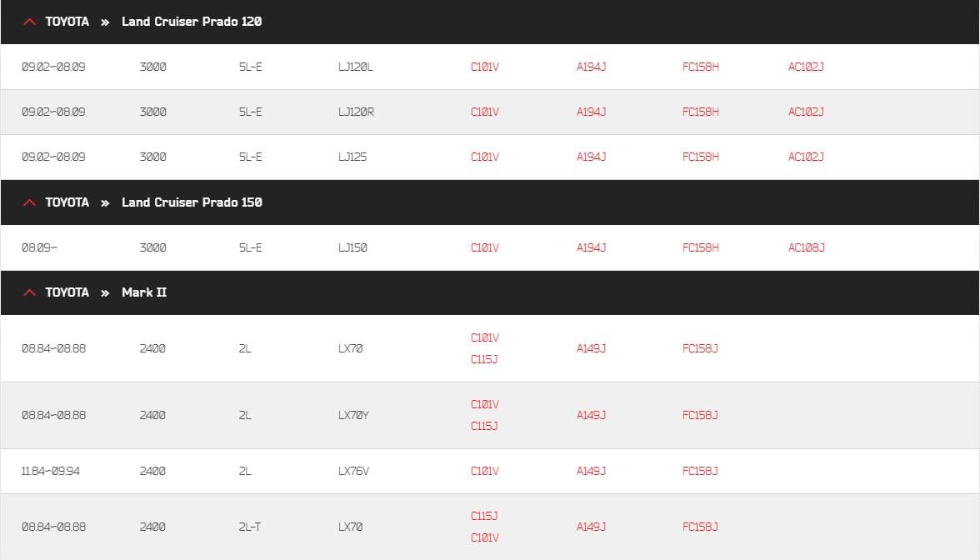
Task: Collapse the Land Cruiser Prado 150 section
Action: coord(29,202)
